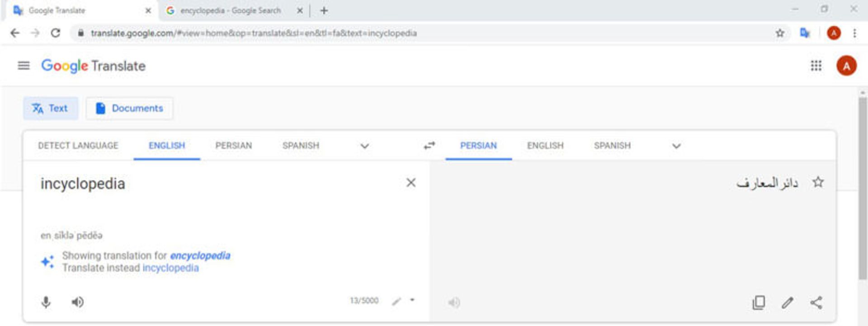Start voice input with microphone
The height and width of the screenshot is (326, 868).
point(46,302)
